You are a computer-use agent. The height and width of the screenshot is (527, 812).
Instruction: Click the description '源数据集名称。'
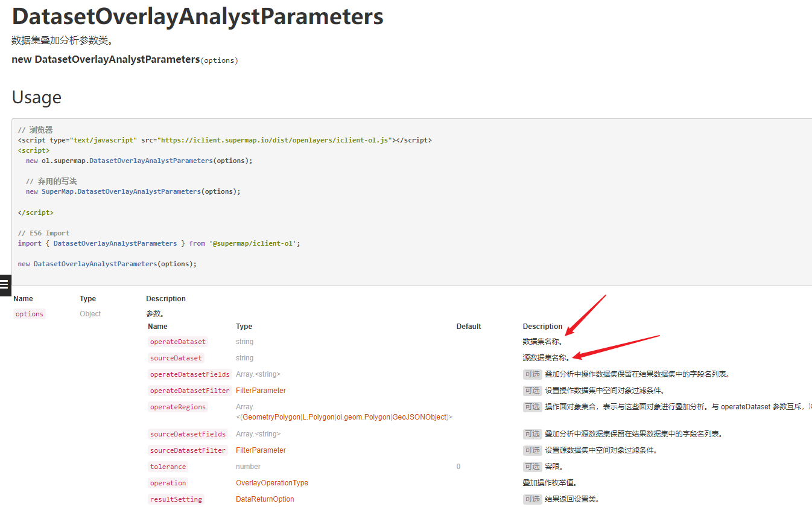tap(547, 358)
